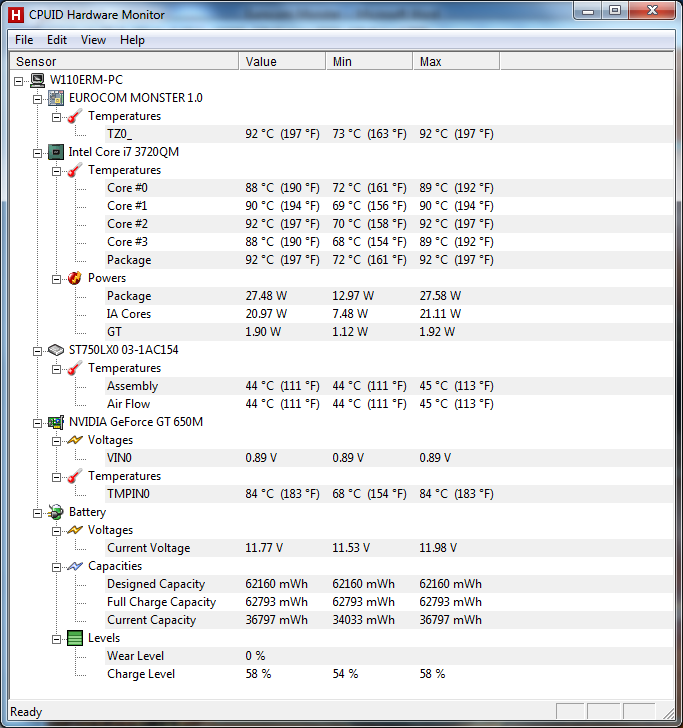The height and width of the screenshot is (728, 683).
Task: Click the Max column header
Action: (456, 61)
